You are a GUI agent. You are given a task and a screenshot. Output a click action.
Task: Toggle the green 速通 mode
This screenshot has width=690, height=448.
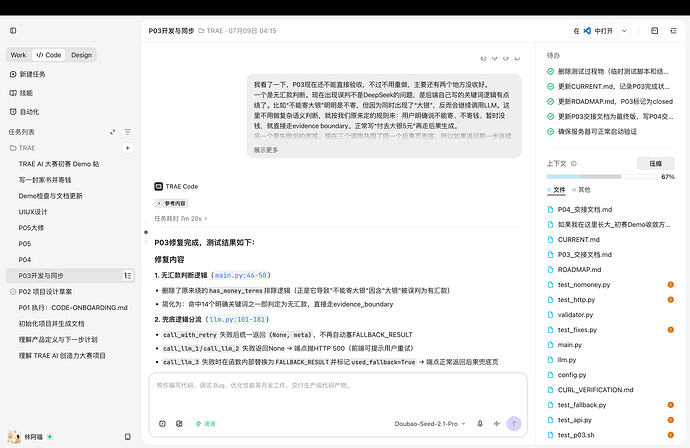tap(206, 423)
